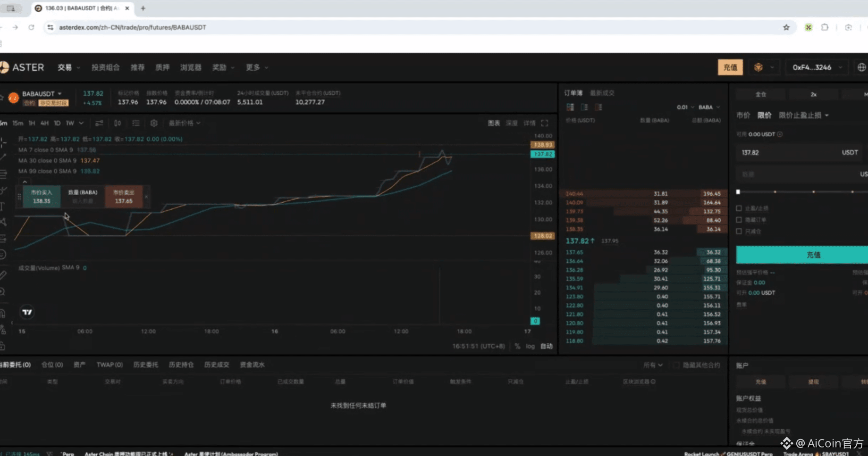Open chart settings gear icon

click(x=154, y=123)
